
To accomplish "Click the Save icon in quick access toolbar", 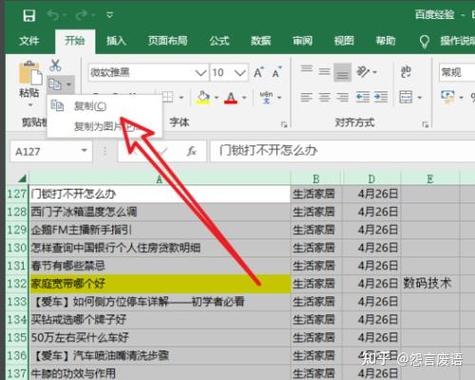I will 29,15.
